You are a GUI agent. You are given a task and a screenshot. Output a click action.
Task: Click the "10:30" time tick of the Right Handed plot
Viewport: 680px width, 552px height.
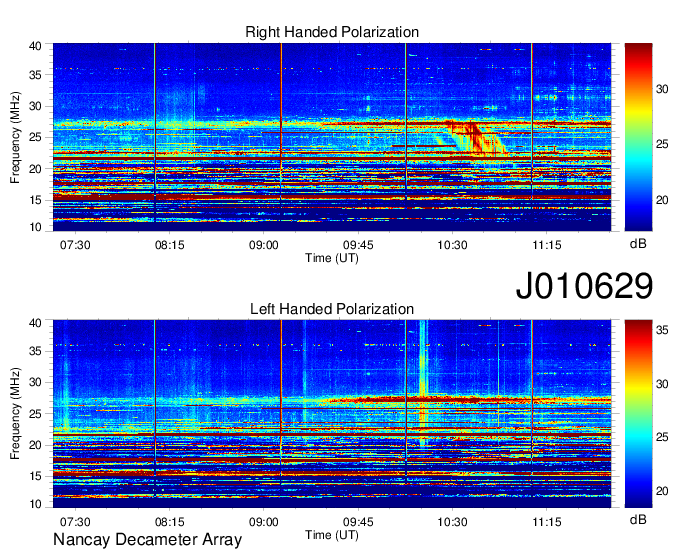coord(452,245)
